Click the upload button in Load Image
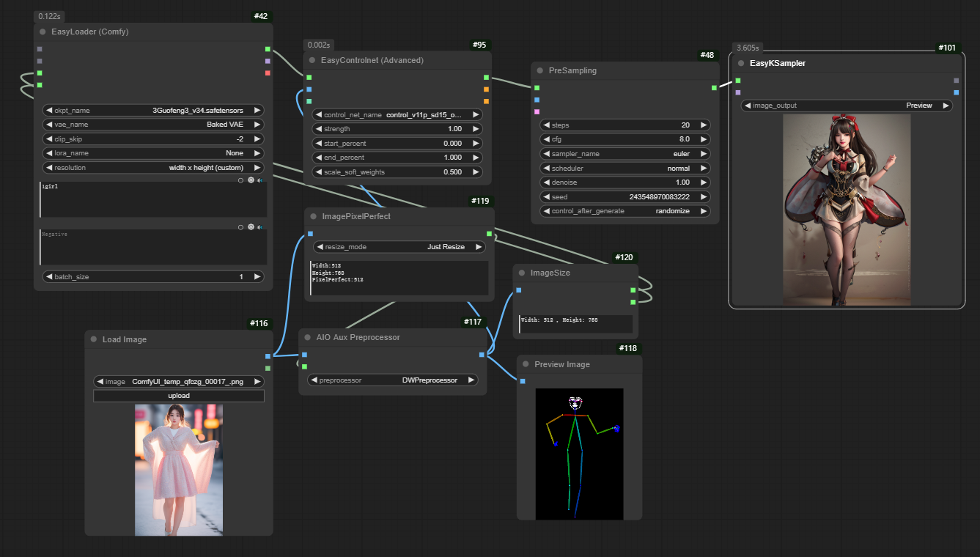This screenshot has height=557, width=980. (x=179, y=396)
